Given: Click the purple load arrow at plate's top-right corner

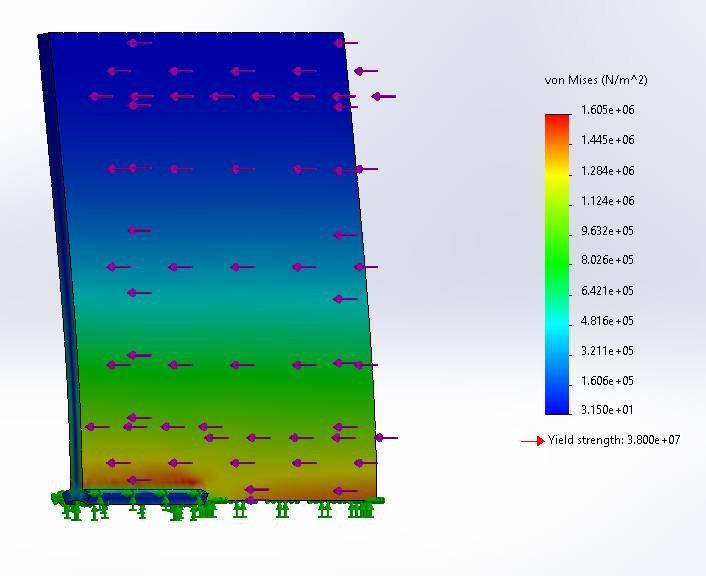Looking at the screenshot, I should 345,43.
